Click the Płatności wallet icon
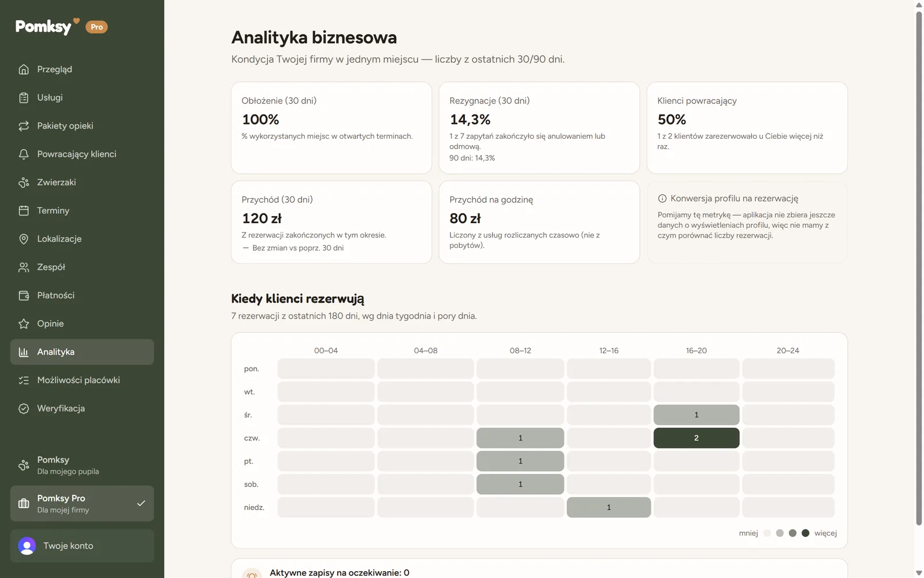Screen dimensions: 924x578 24,295
